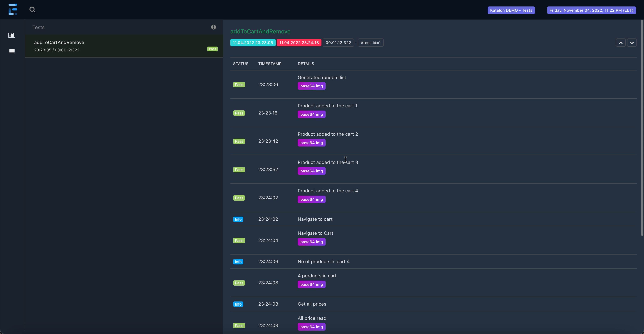The image size is (644, 334).
Task: Click the search icon in the top bar
Action: click(x=33, y=10)
